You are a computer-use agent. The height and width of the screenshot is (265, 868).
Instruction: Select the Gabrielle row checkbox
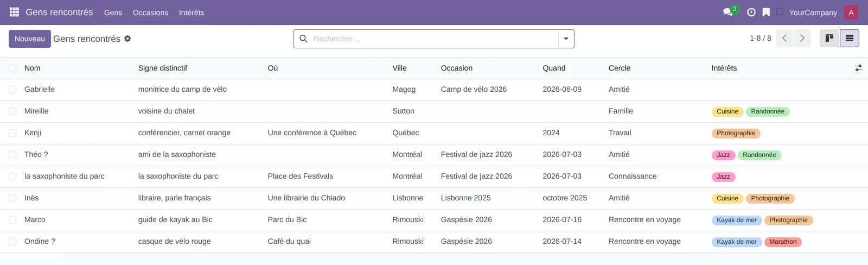pos(12,90)
